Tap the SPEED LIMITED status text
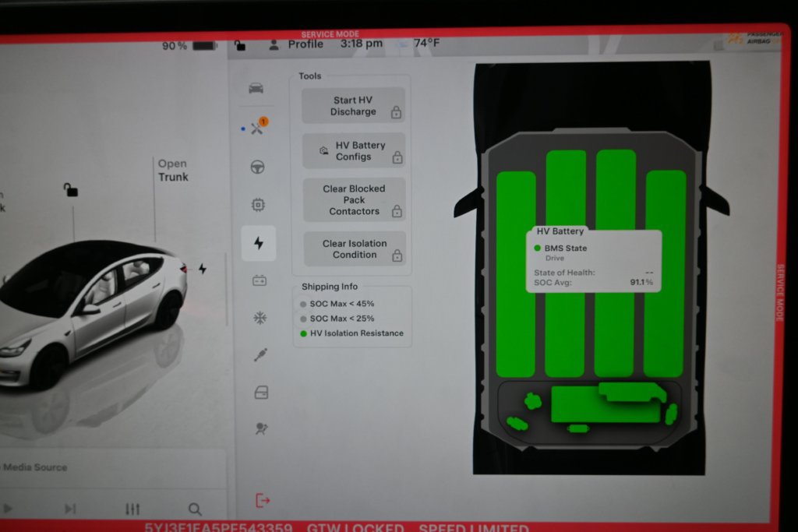Image resolution: width=798 pixels, height=532 pixels. click(473, 527)
